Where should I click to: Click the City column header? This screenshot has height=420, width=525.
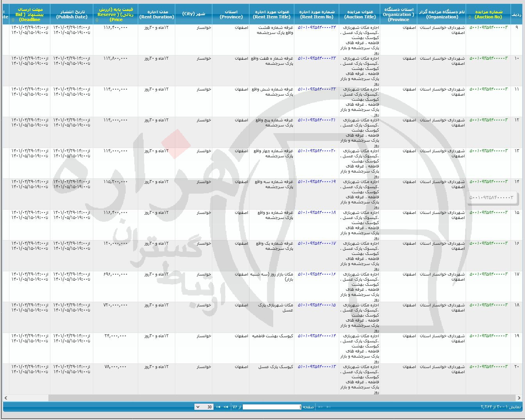pyautogui.click(x=194, y=14)
